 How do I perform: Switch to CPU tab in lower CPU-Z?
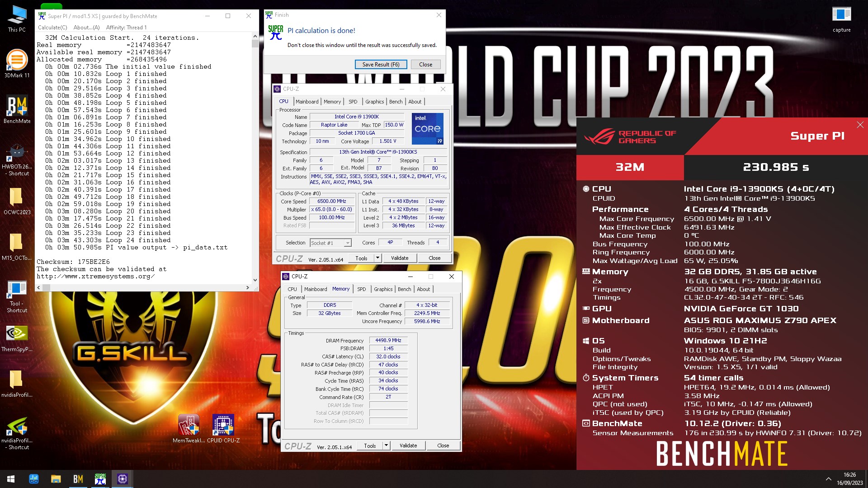coord(292,289)
